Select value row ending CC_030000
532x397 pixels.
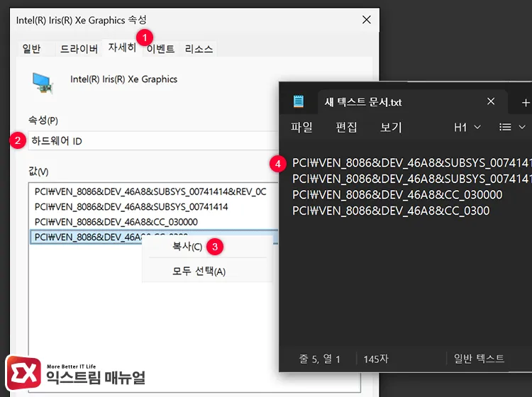(x=116, y=222)
